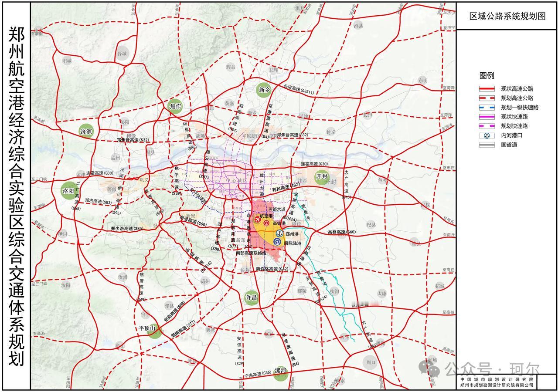The height and width of the screenshot is (392, 558).
Task: Select the green 漯河 city marker
Action: click(x=281, y=373)
